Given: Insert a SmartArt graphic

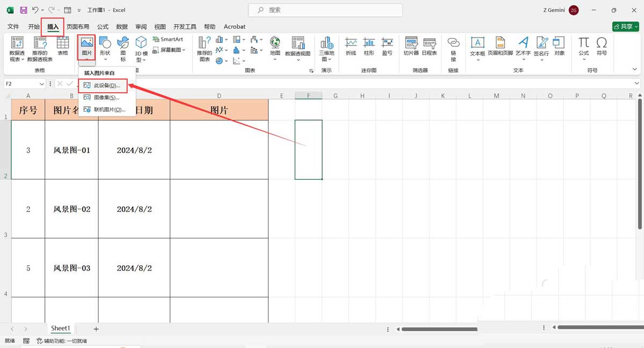Looking at the screenshot, I should (168, 40).
